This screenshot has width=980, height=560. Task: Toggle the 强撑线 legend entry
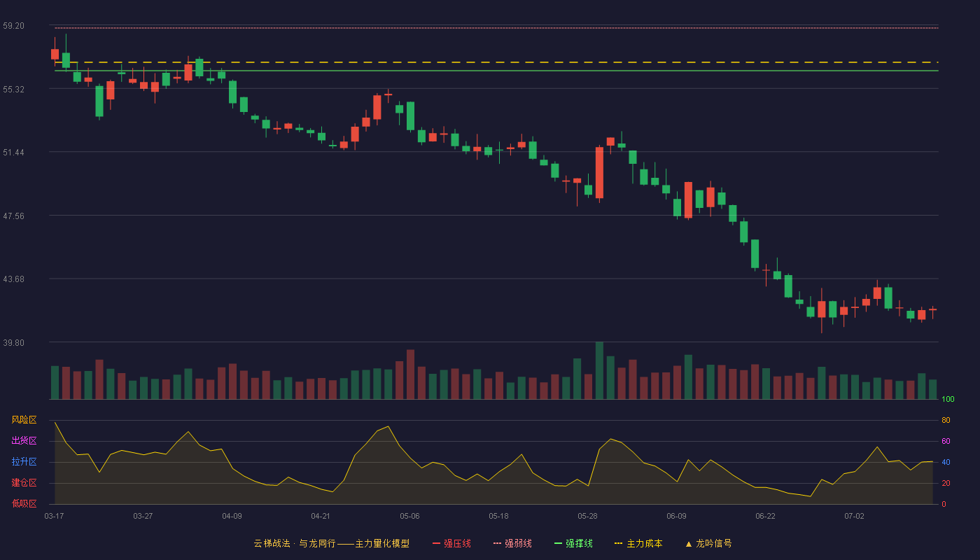(573, 543)
